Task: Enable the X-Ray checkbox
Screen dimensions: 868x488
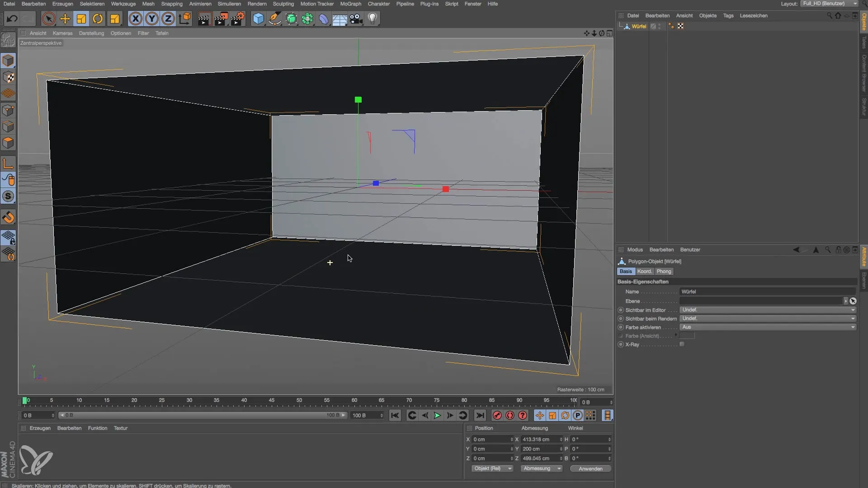Action: pyautogui.click(x=682, y=344)
